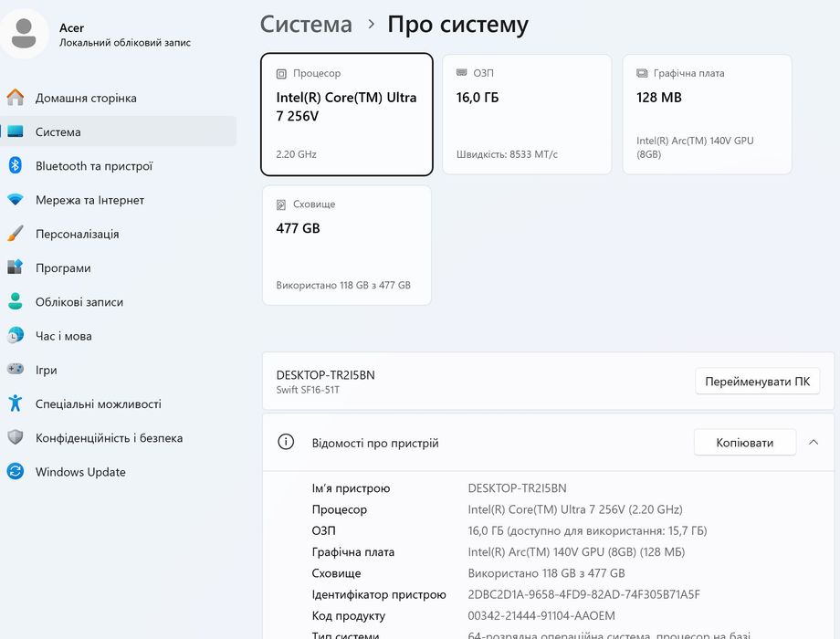
Task: Open Персоналізація settings
Action: click(x=118, y=234)
